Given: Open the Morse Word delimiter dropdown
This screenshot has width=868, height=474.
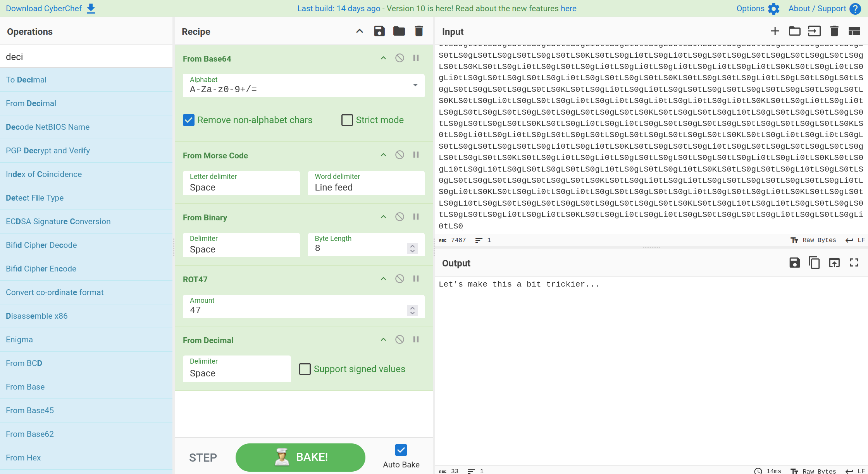Looking at the screenshot, I should [x=366, y=183].
